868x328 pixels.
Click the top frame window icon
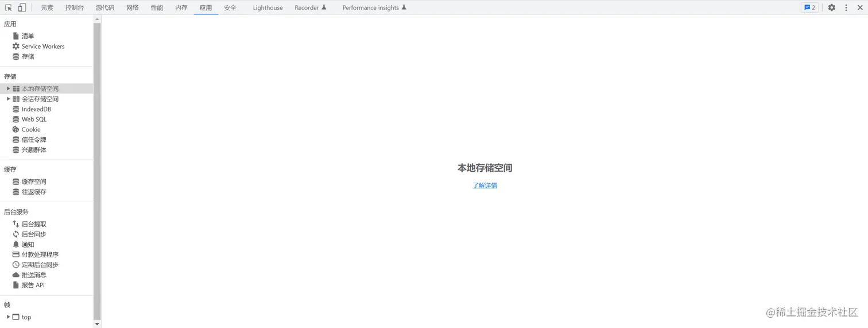click(16, 317)
